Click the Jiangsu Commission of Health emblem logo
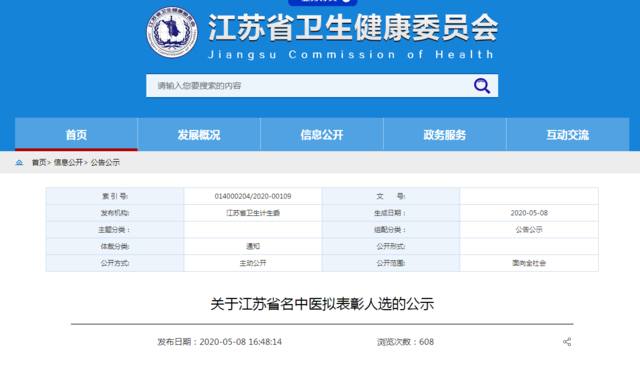Screen dimensions: 640x371 coord(172,32)
